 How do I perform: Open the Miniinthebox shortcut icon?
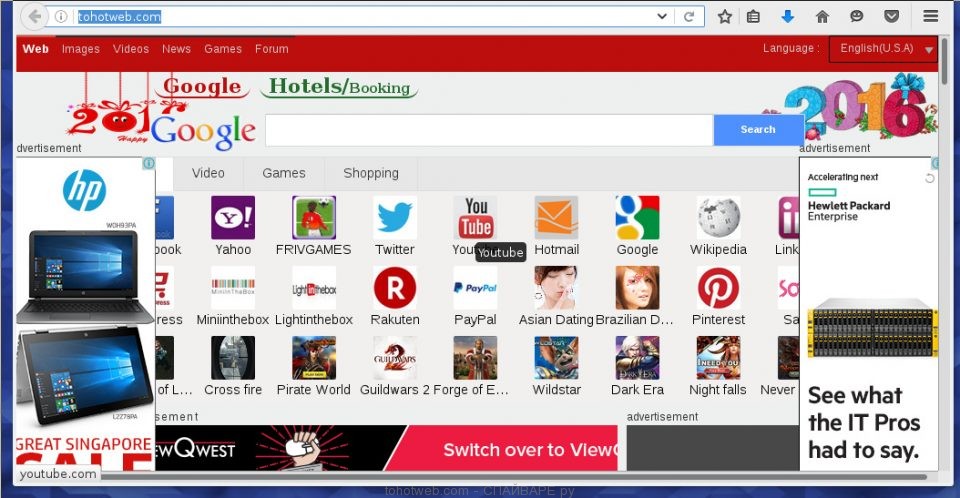click(233, 287)
